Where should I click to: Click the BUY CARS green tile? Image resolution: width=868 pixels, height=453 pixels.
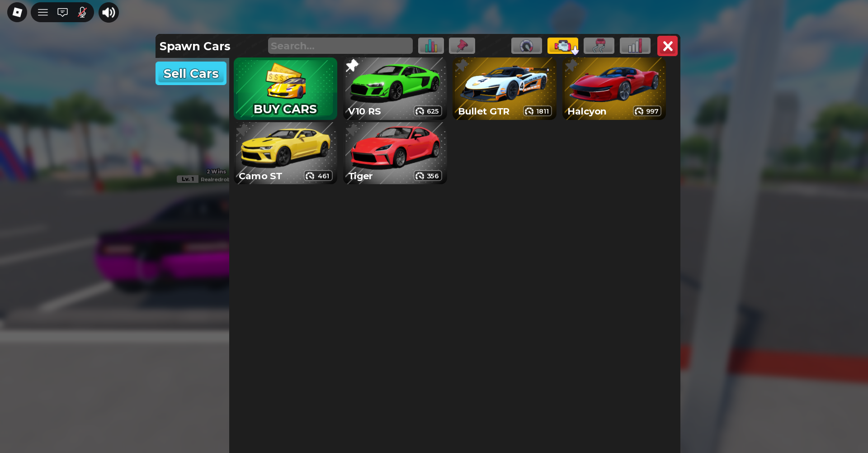(286, 89)
